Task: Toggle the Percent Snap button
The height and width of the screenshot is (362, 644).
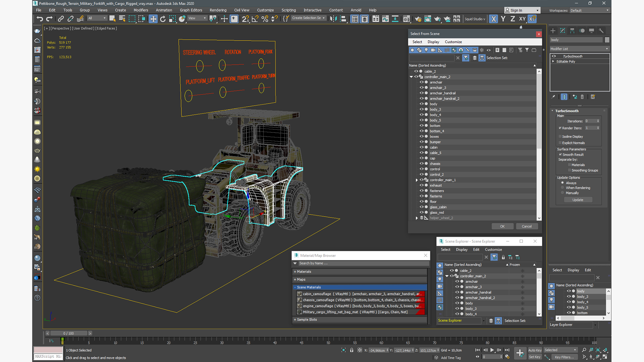Action: coord(265,19)
